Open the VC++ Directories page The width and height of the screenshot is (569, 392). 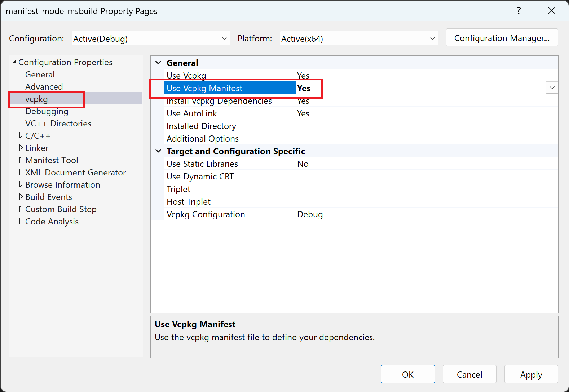point(58,124)
